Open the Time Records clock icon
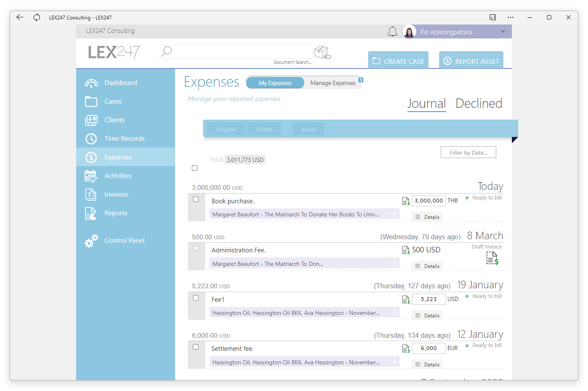 [91, 139]
